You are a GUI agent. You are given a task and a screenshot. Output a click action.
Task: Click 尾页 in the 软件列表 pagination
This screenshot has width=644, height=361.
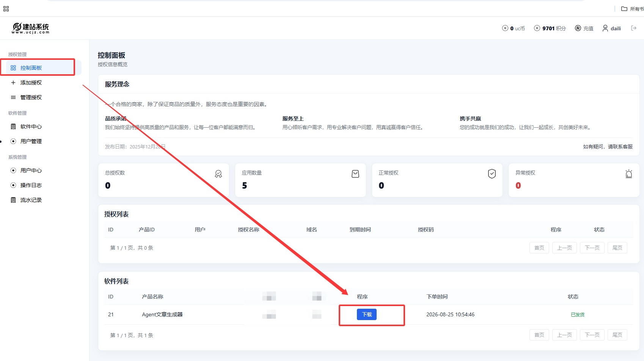[x=617, y=335]
